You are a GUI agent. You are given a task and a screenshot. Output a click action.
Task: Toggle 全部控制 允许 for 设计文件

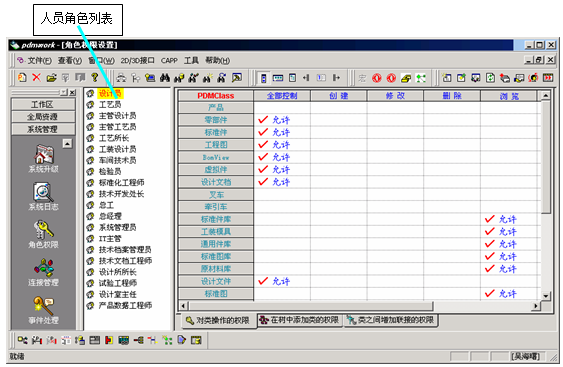tap(274, 281)
